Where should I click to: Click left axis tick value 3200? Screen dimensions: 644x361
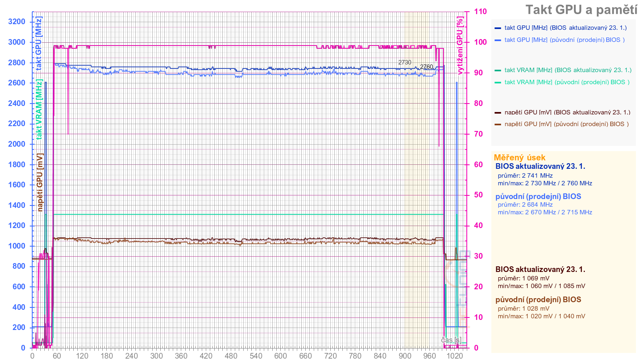[17, 22]
